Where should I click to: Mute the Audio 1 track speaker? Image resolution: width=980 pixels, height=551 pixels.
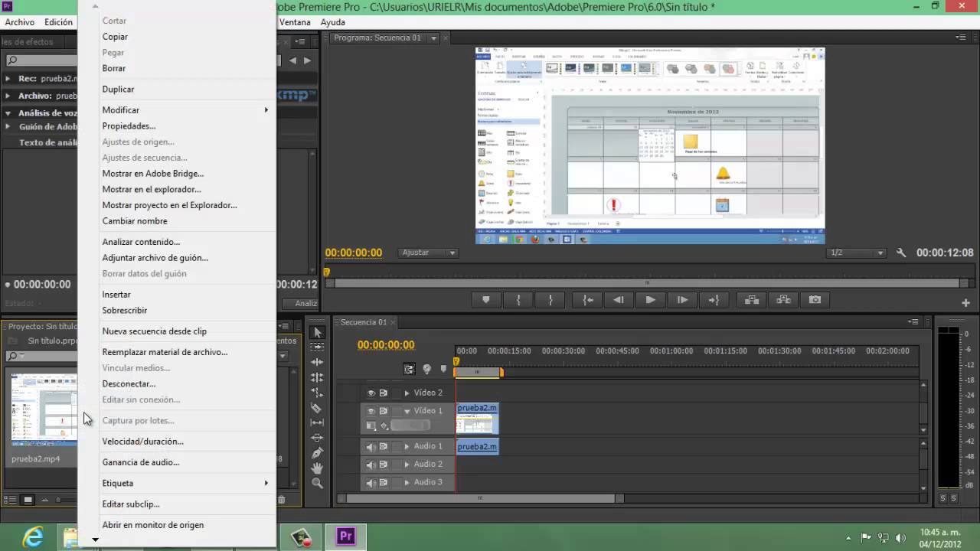[x=371, y=447]
